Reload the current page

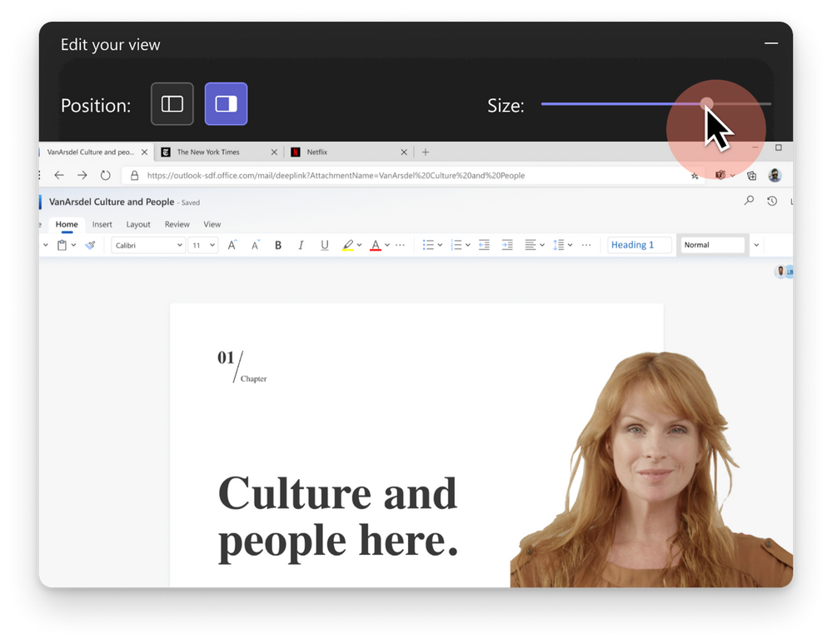pyautogui.click(x=106, y=175)
